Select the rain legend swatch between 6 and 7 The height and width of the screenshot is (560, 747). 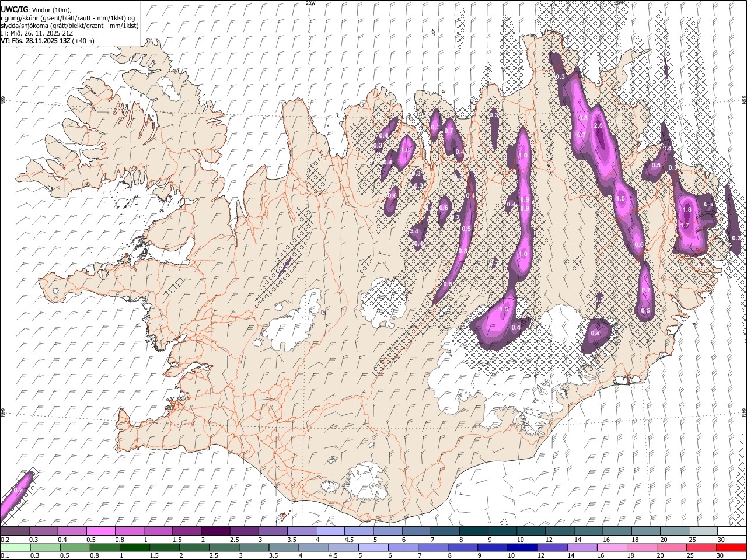403,548
